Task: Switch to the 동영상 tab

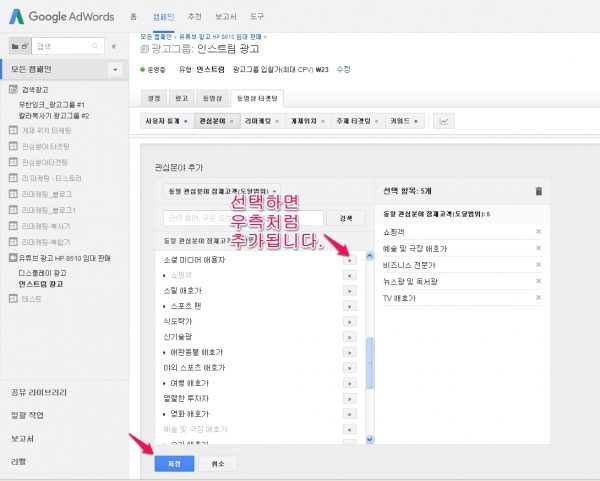Action: (x=212, y=98)
